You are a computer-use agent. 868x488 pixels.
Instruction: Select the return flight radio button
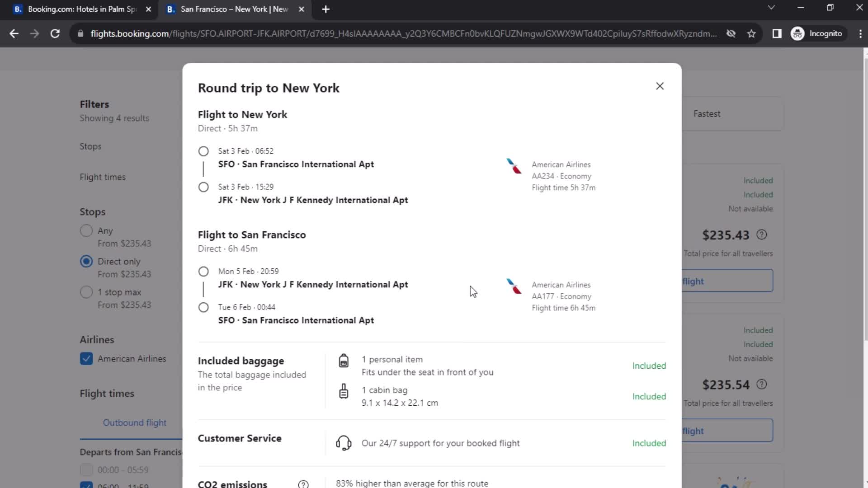[x=203, y=271]
